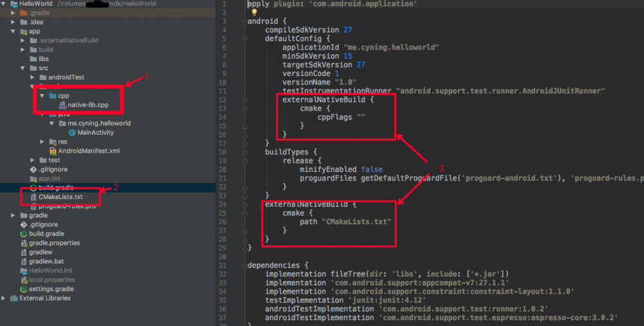
Task: Click the .gradle folder icon
Action: (x=23, y=13)
